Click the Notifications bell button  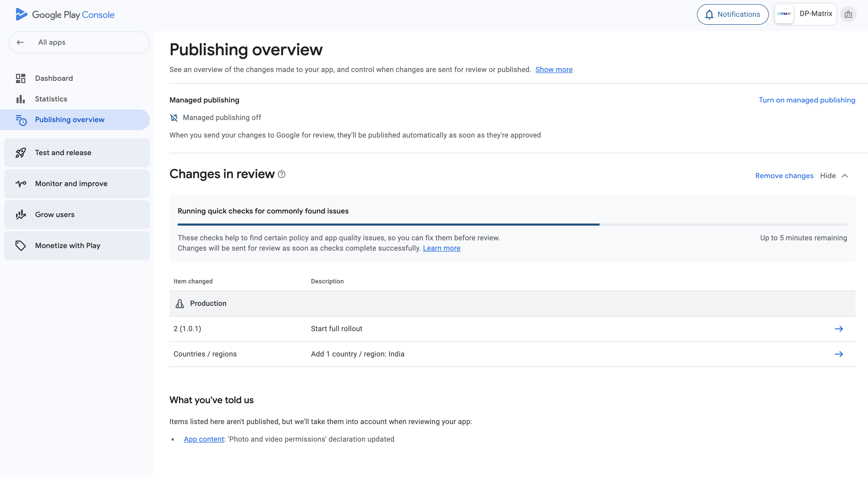tap(733, 14)
